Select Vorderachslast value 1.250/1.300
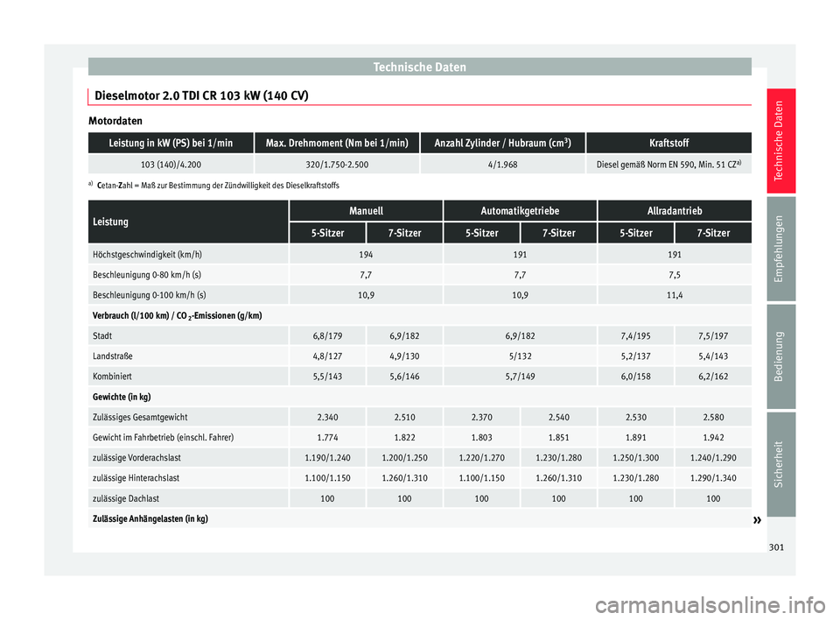The width and height of the screenshot is (840, 620). [x=636, y=459]
